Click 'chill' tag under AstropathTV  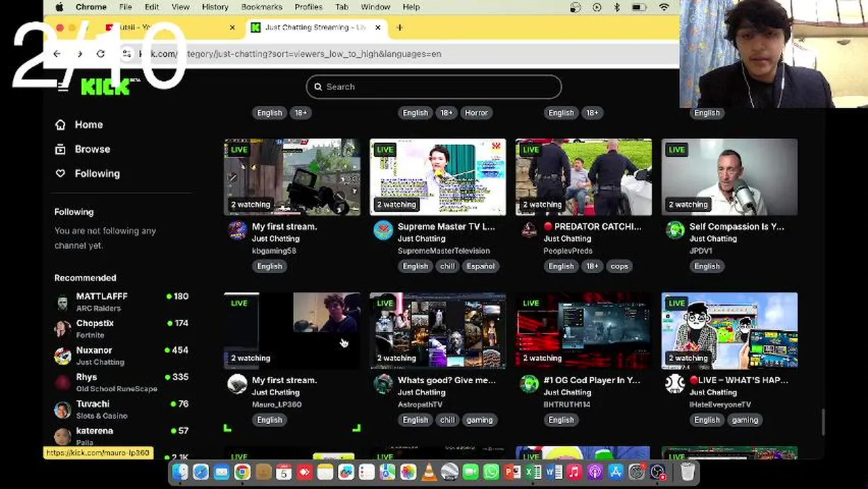pyautogui.click(x=447, y=420)
